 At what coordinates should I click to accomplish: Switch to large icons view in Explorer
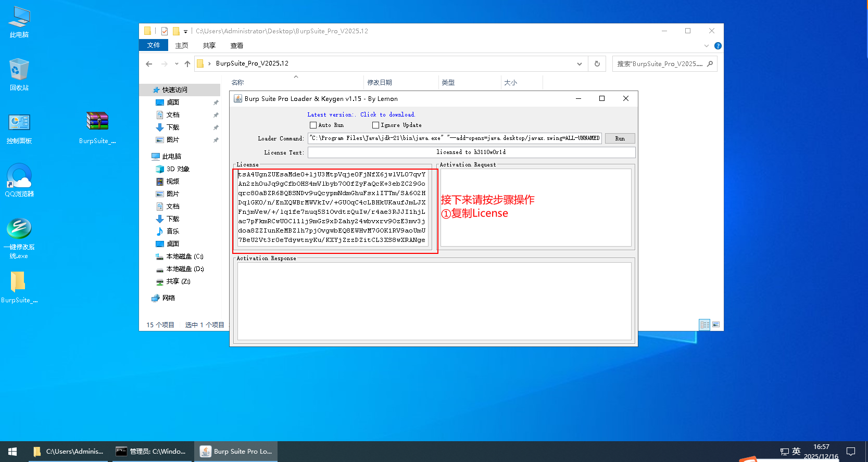coord(716,325)
